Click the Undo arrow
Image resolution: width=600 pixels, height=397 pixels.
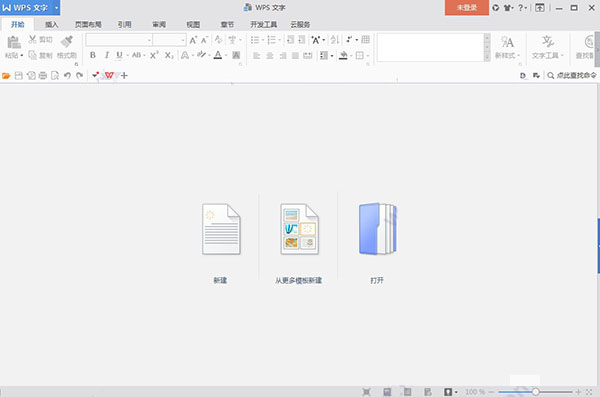coord(67,76)
